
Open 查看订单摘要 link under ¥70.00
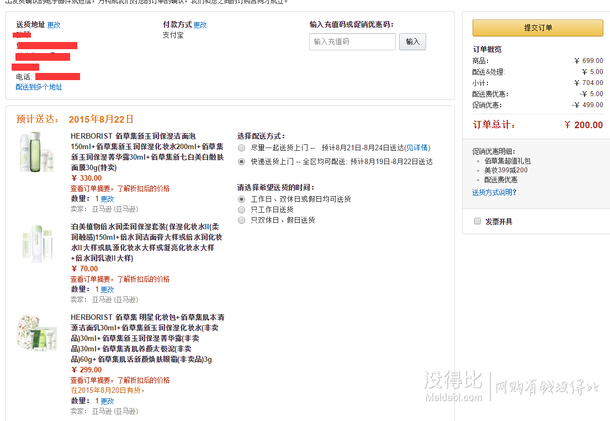coord(120,279)
